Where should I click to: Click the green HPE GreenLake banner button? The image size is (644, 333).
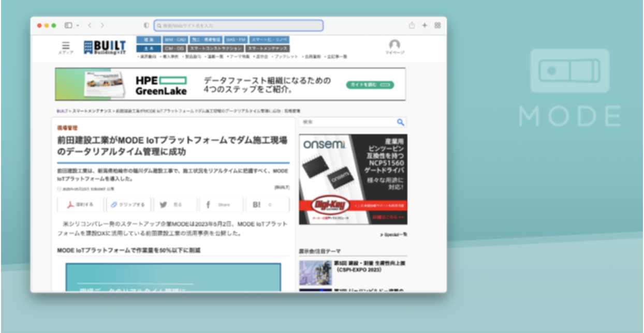[370, 85]
